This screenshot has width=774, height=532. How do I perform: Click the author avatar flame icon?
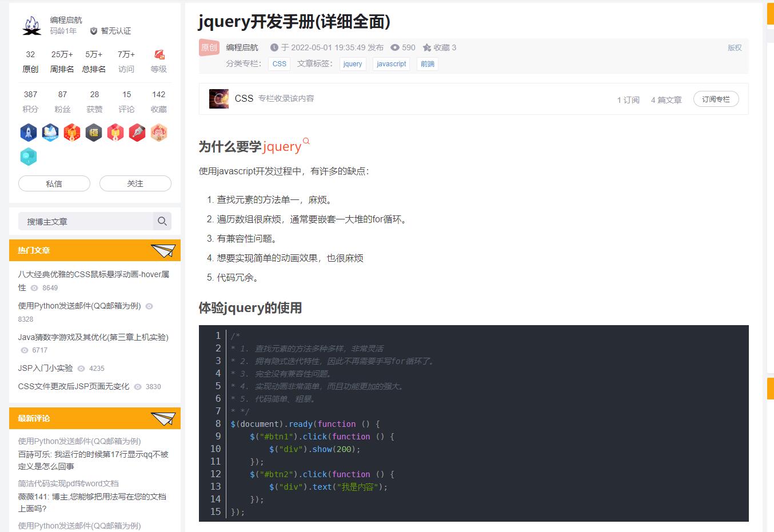coord(32,26)
